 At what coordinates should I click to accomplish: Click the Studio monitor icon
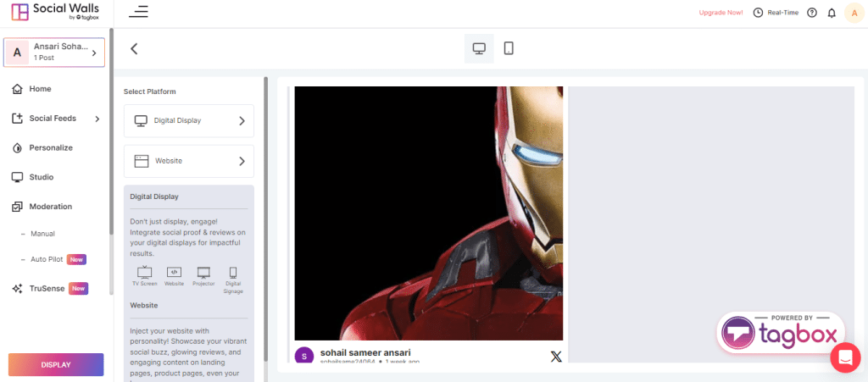[x=17, y=178]
